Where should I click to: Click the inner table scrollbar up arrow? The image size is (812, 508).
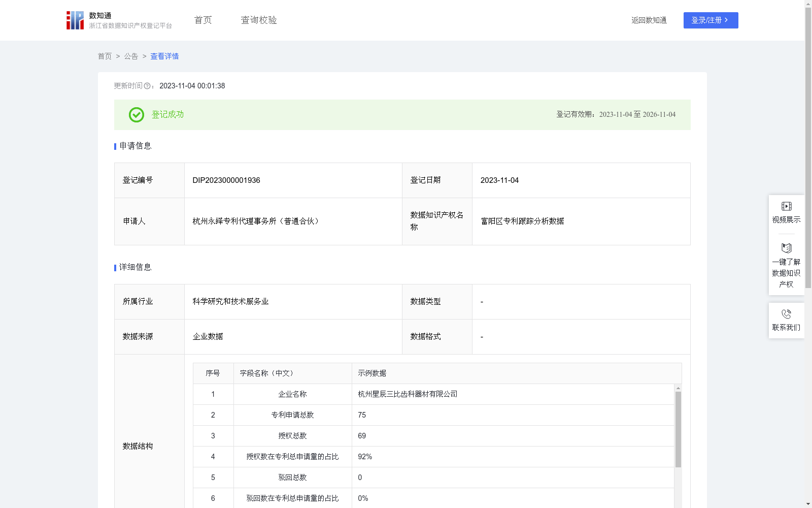[x=678, y=388]
